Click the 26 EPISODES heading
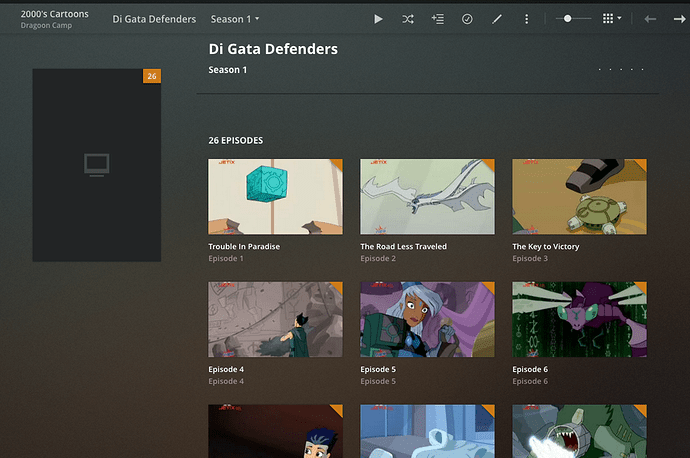The image size is (690, 458). [235, 140]
